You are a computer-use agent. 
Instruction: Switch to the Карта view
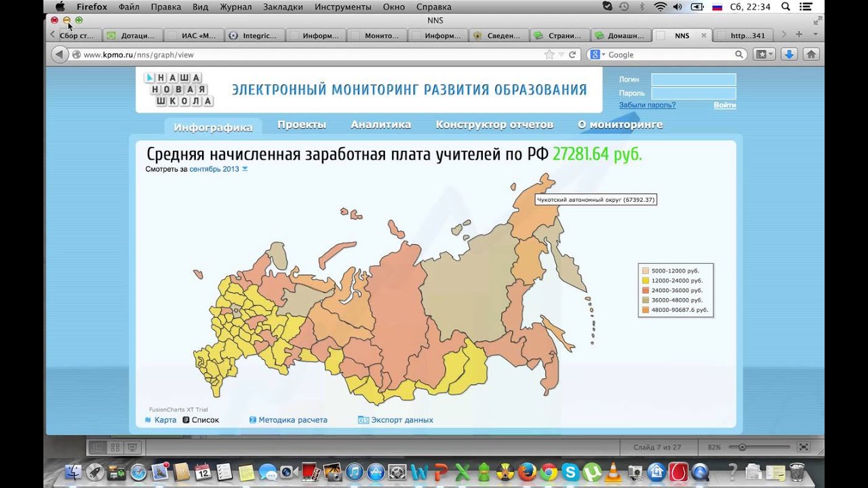click(161, 420)
